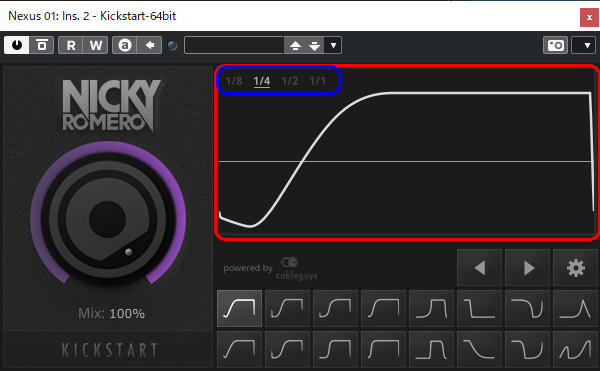600x371 pixels.
Task: Go to next curve with right arrow
Action: click(x=528, y=268)
